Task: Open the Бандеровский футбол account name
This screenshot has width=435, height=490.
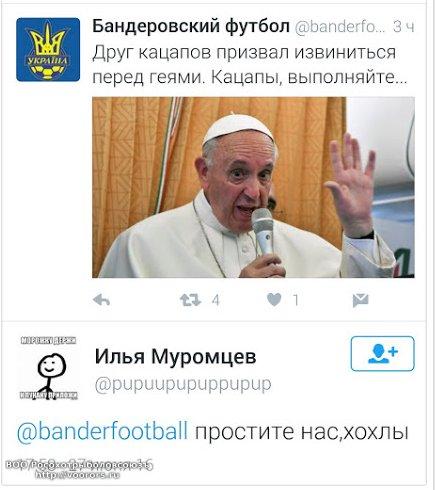Action: click(191, 26)
